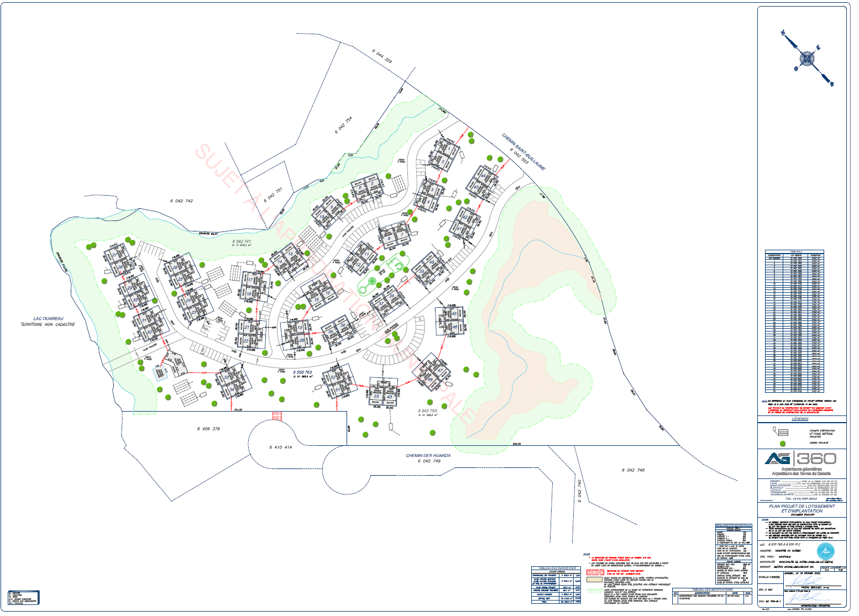859x616 pixels.
Task: Click lot number '6 406 379'
Action: pyautogui.click(x=208, y=429)
